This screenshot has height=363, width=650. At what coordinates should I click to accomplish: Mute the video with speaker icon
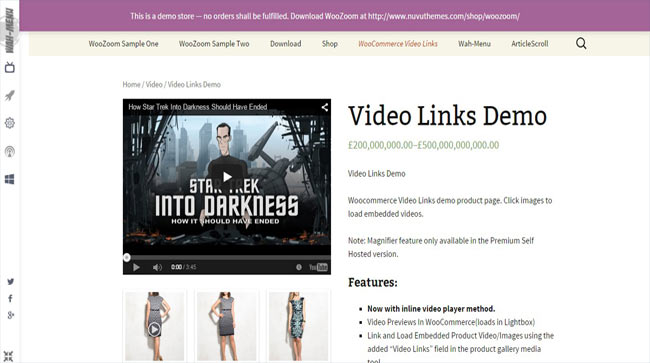pyautogui.click(x=157, y=267)
